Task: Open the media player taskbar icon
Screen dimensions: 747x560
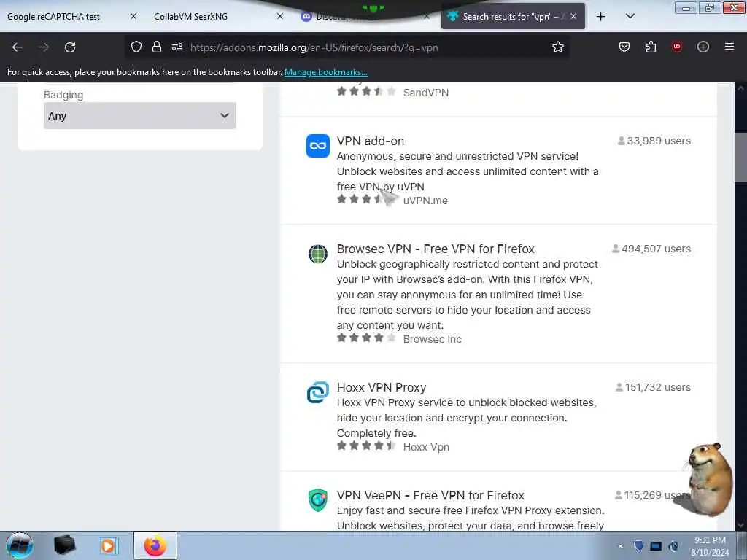Action: point(108,545)
